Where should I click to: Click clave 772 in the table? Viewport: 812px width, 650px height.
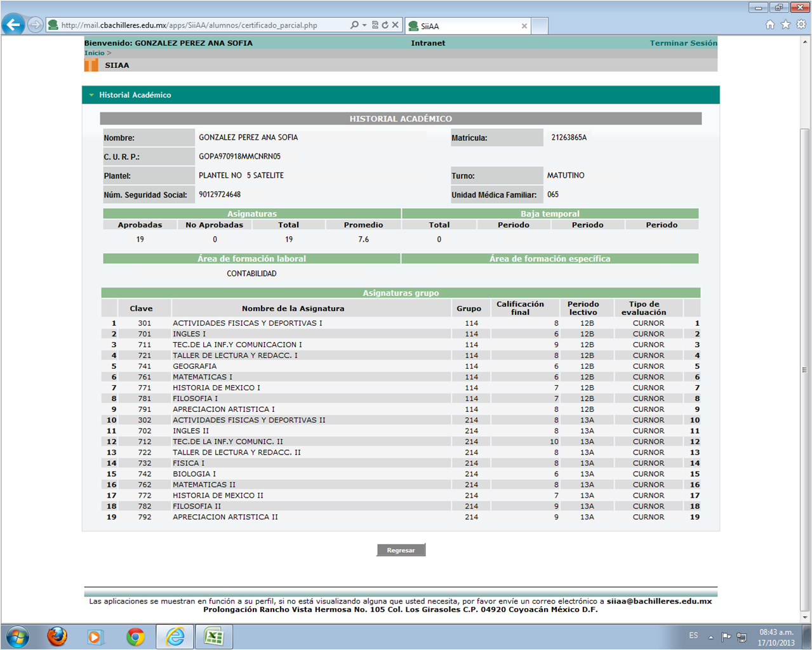[145, 496]
